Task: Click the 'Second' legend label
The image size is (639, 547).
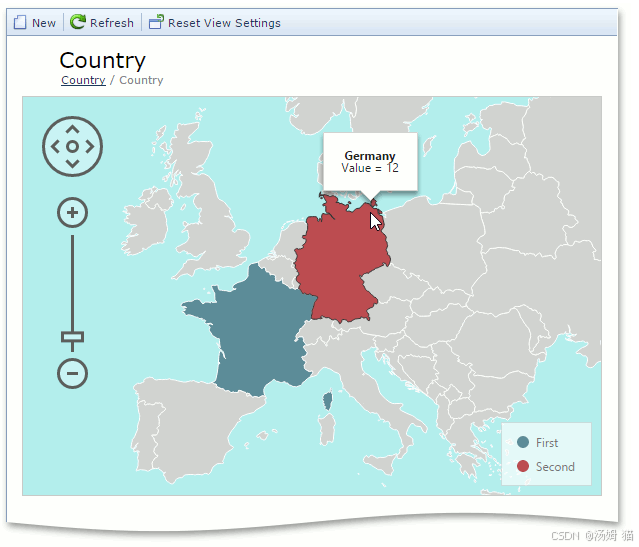Action: coord(555,467)
